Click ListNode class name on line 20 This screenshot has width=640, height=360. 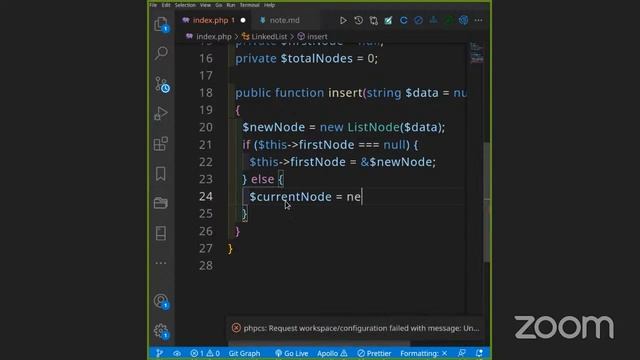point(373,127)
